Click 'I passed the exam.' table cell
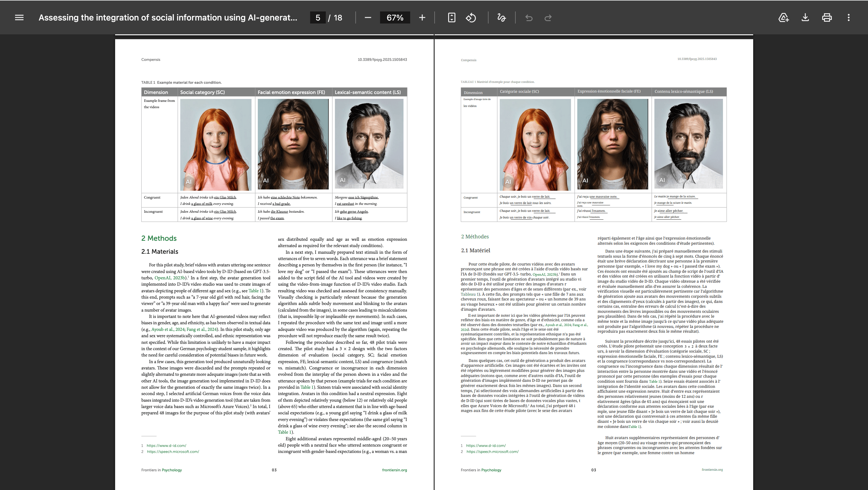This screenshot has height=490, width=868. coord(271,218)
